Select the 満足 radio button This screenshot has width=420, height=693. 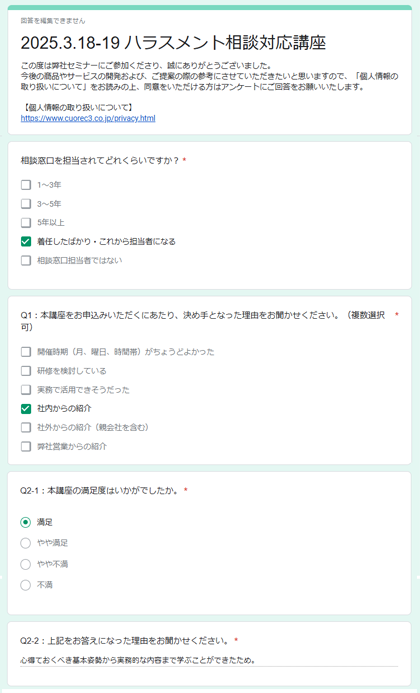tap(26, 522)
